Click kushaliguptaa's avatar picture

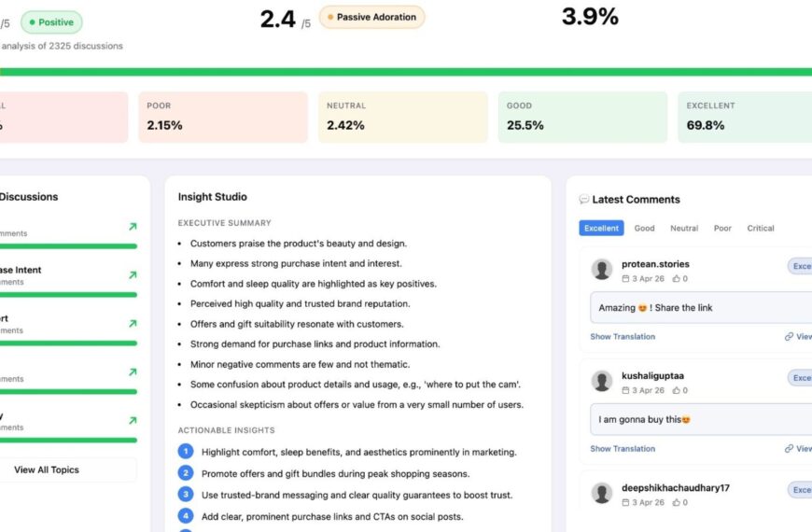click(x=602, y=382)
